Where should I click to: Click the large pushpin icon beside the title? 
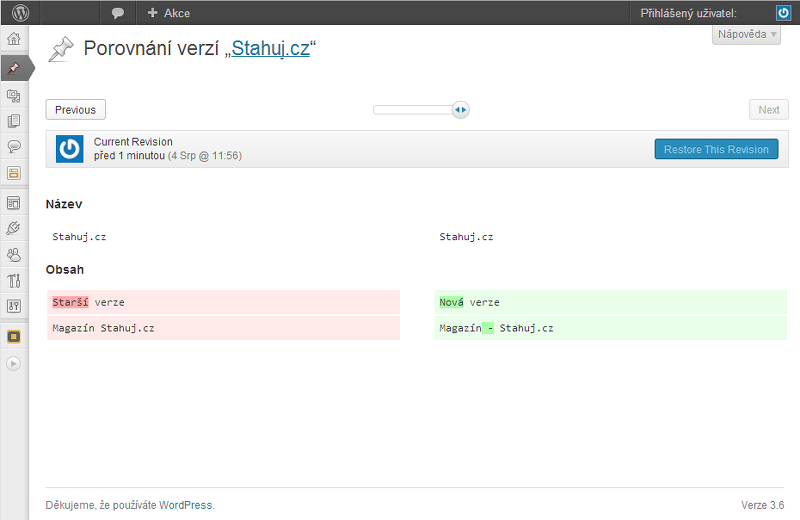pyautogui.click(x=61, y=49)
